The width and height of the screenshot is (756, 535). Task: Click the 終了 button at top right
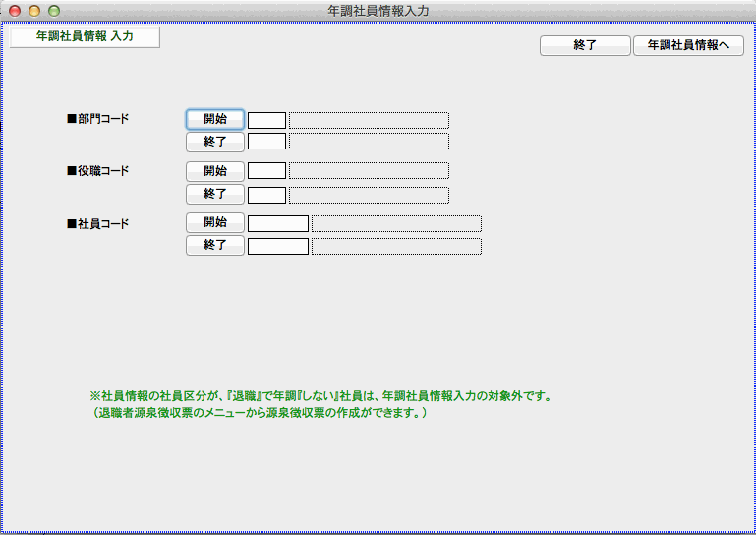585,45
